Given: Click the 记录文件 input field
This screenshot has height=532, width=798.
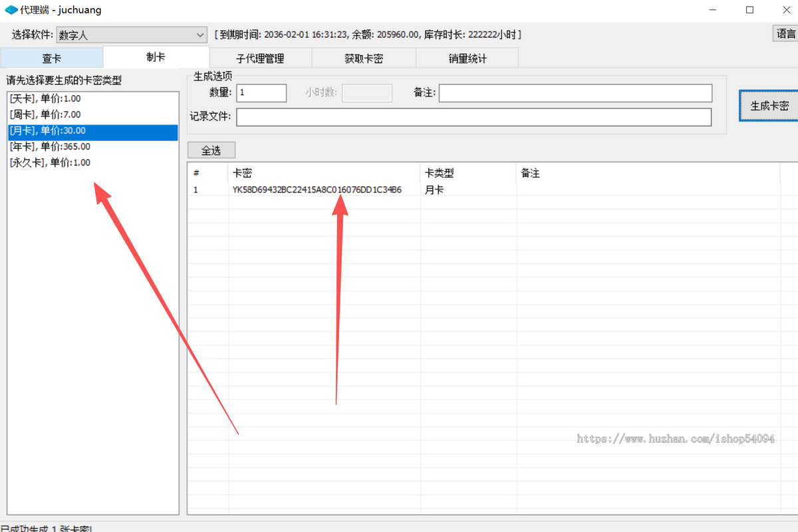Looking at the screenshot, I should [x=473, y=117].
